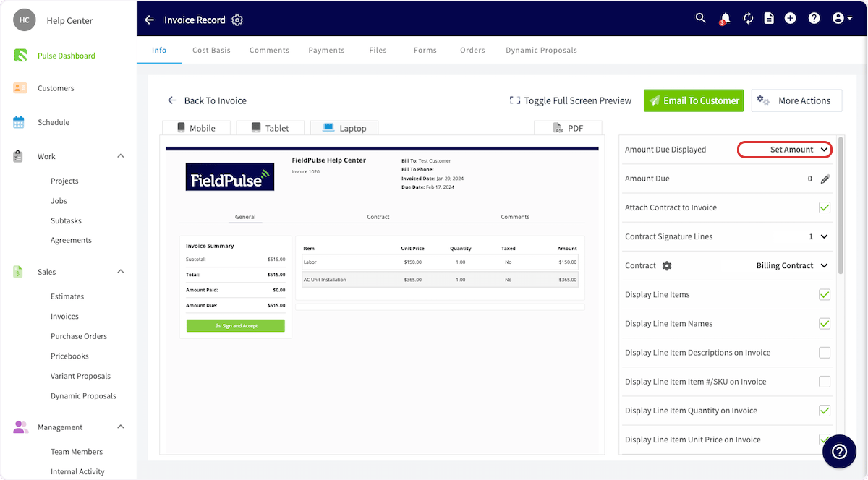Collapse the Management sidebar section
868x480 pixels.
[x=121, y=427]
